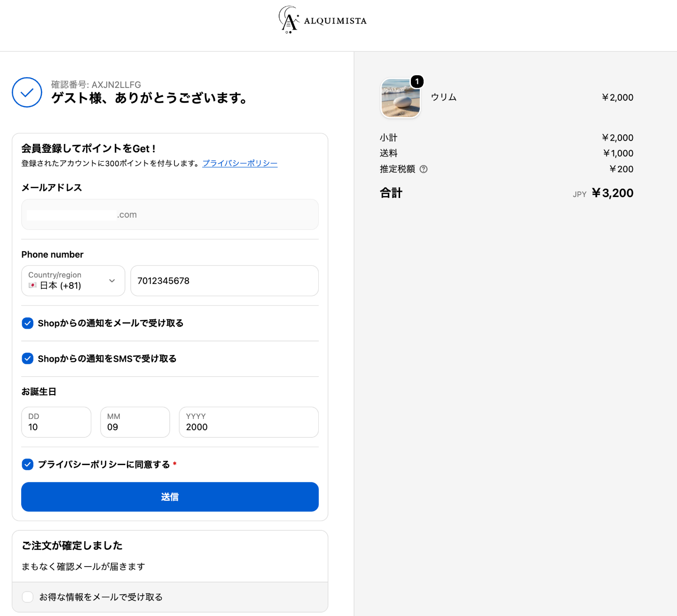Click the estimated tax help question icon
Viewport: 677px width, 616px height.
point(424,169)
